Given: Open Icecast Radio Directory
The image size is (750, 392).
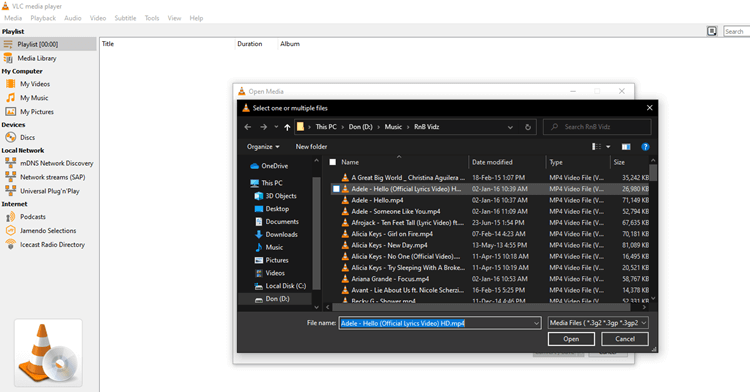Looking at the screenshot, I should [52, 244].
